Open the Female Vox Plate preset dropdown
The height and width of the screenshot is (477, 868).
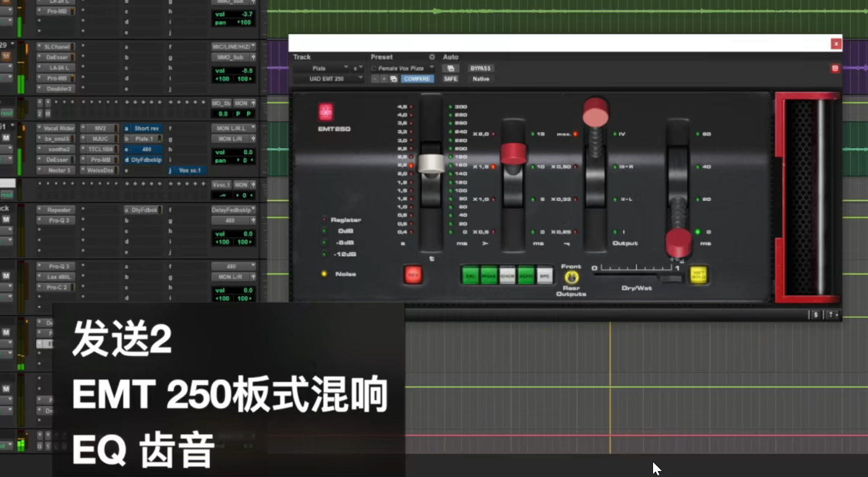[x=403, y=68]
